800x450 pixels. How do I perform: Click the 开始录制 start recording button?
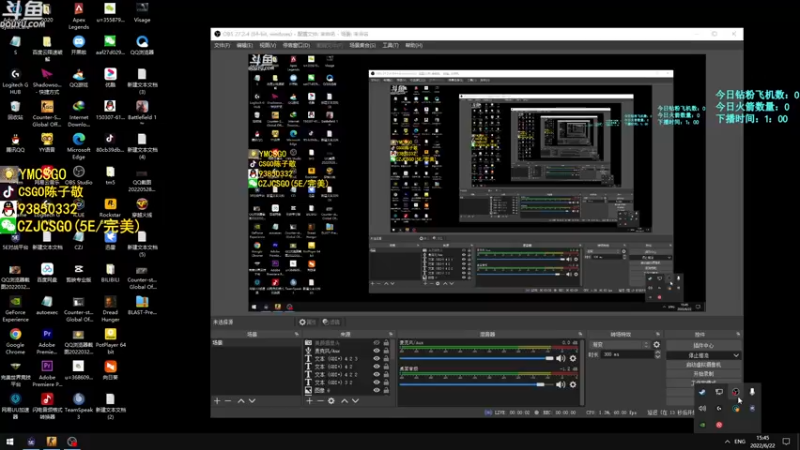tap(703, 373)
